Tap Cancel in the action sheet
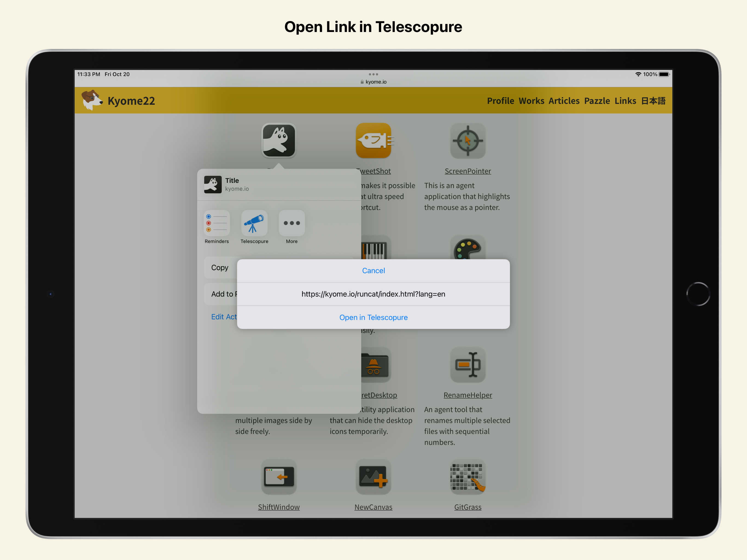Screen dimensions: 747x560 373,270
